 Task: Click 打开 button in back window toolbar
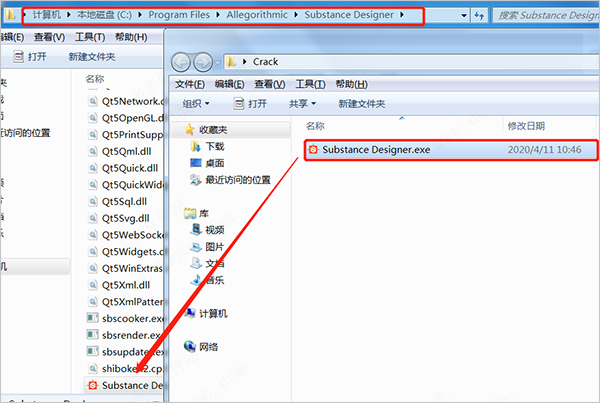click(x=30, y=57)
